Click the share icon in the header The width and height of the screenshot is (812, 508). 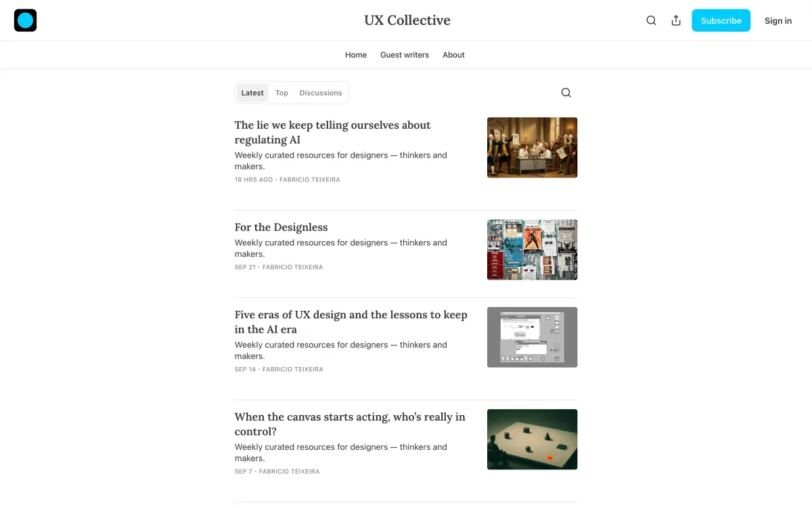click(x=676, y=20)
